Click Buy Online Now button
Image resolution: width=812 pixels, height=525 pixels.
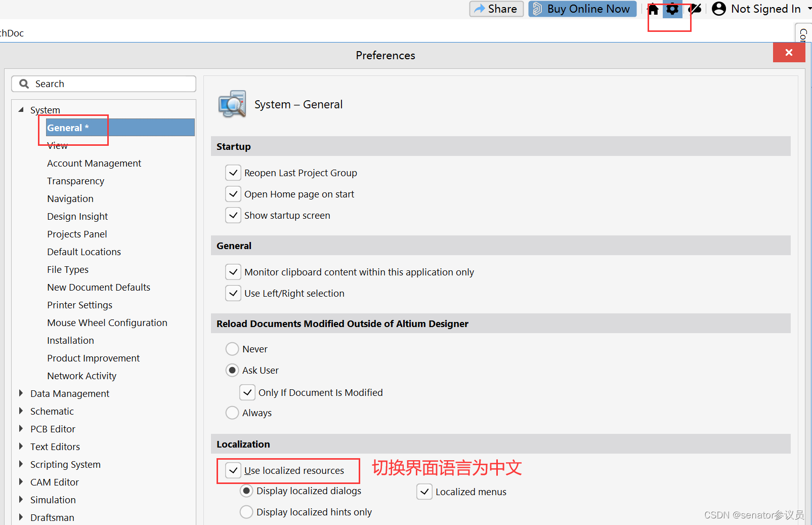(582, 9)
